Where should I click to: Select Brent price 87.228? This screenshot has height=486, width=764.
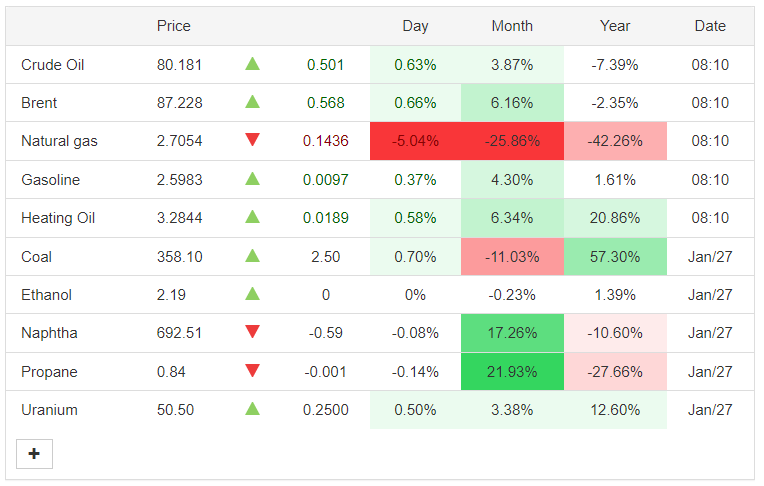(179, 103)
